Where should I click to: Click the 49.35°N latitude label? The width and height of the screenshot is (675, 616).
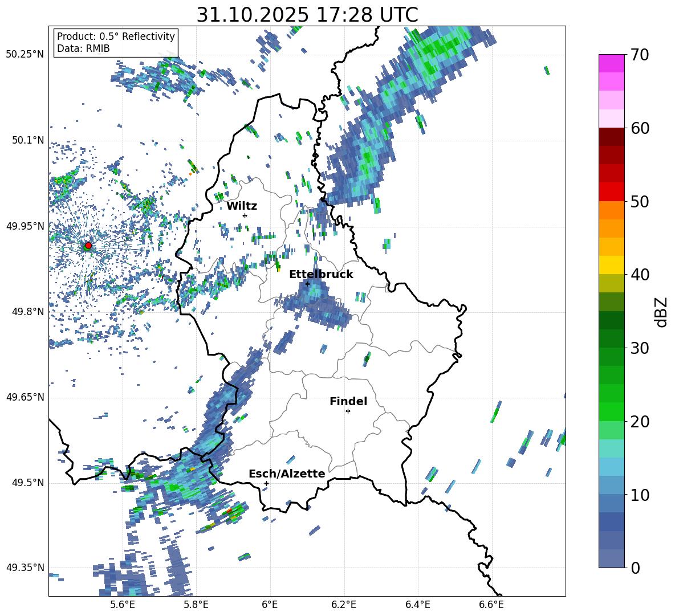pos(25,568)
